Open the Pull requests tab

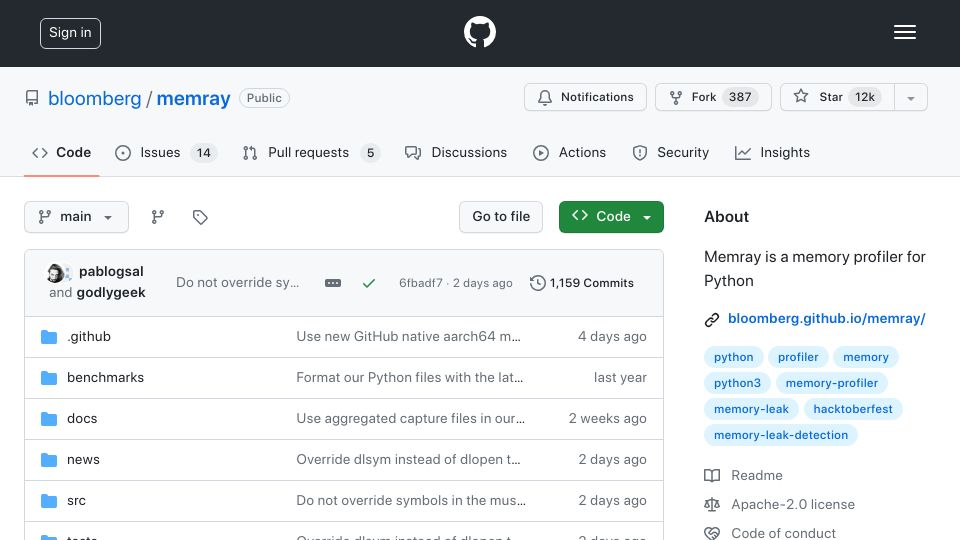pos(311,152)
